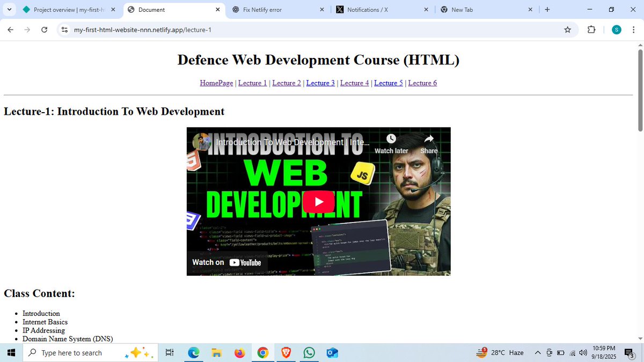644x362 pixels.
Task: Launch Firefox from the taskbar
Action: 239,352
